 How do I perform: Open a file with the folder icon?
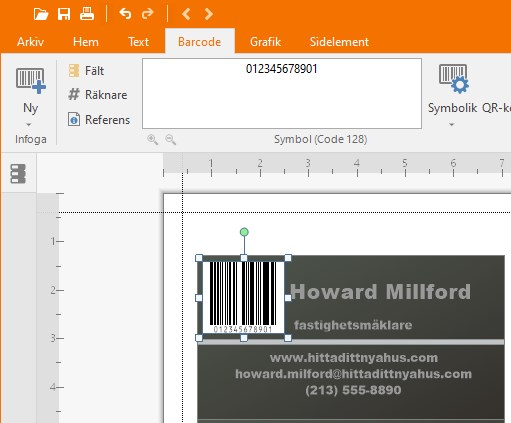tap(41, 14)
